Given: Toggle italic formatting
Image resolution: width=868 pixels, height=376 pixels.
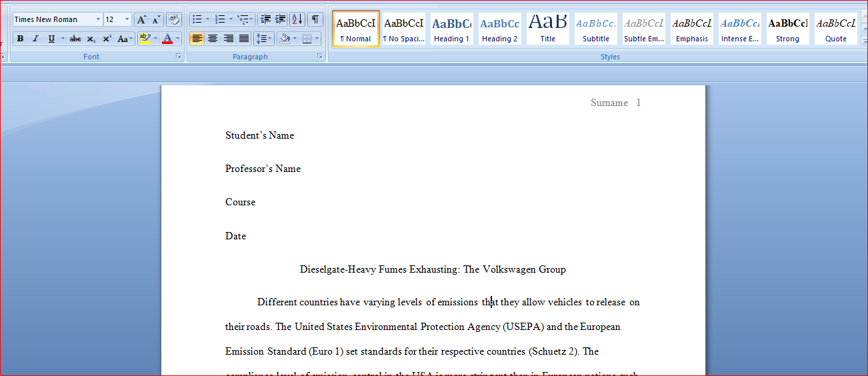Looking at the screenshot, I should [35, 39].
